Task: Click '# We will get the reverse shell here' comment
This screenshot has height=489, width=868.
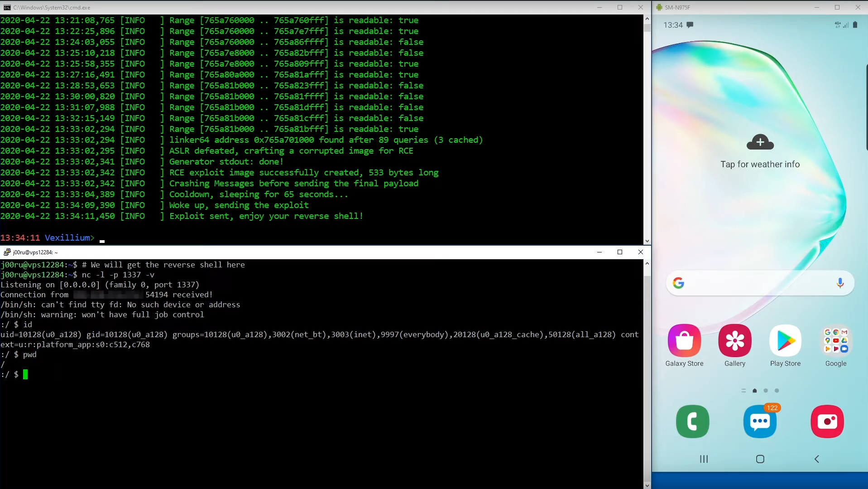Action: coord(163,265)
